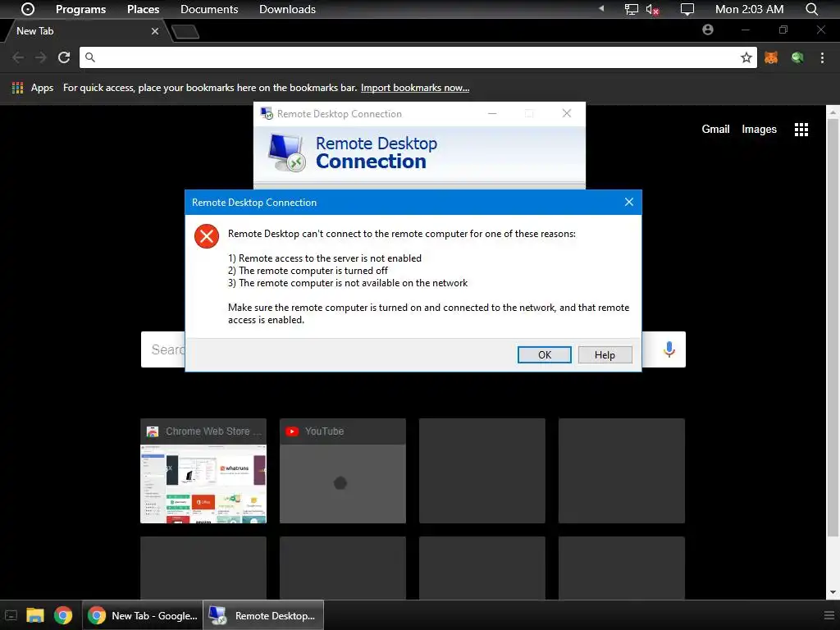
Task: Open Chrome's three-dot menu
Action: (x=822, y=57)
